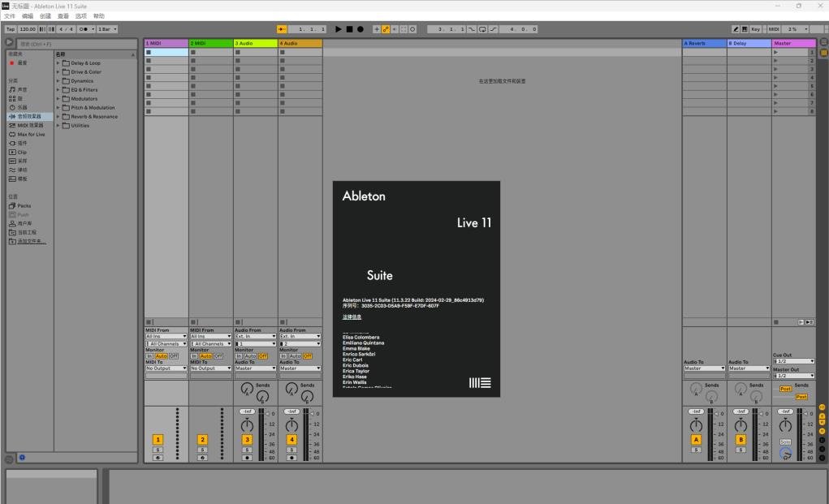829x504 pixels.
Task: Click the Tap tempo button
Action: pyautogui.click(x=11, y=29)
